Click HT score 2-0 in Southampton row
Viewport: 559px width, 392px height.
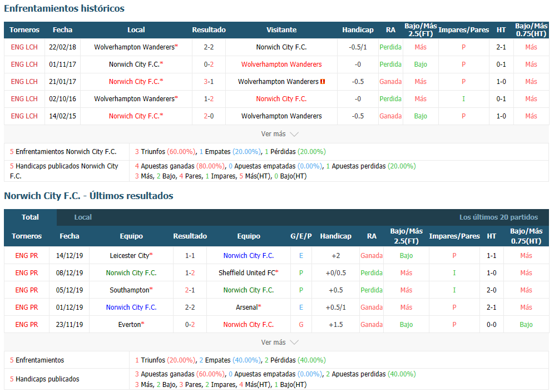491,290
